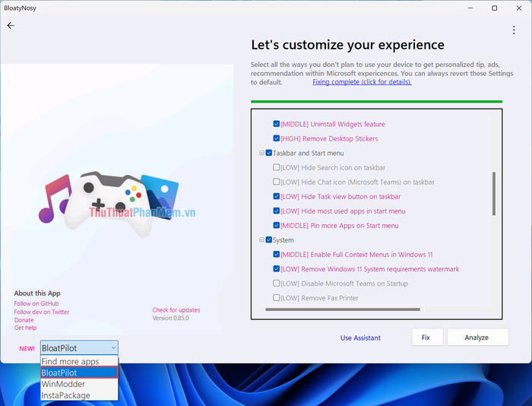Uncheck Hide Task view button on taskbar
This screenshot has height=406, width=532.
coord(276,196)
